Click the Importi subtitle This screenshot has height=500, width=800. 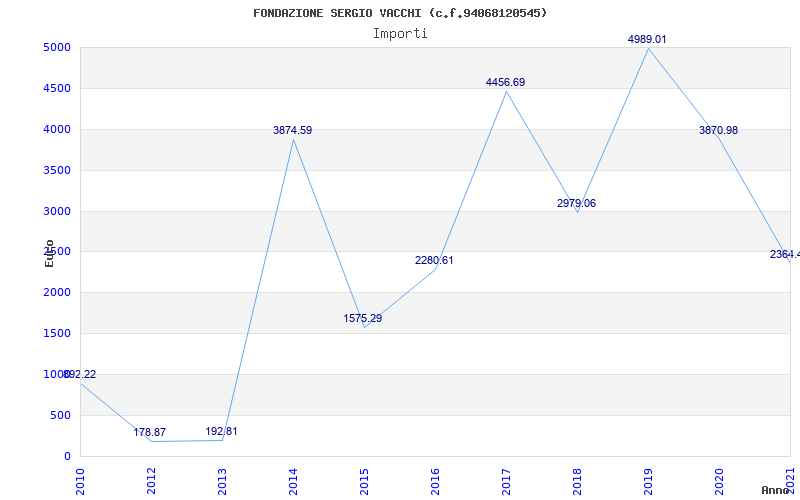400,34
